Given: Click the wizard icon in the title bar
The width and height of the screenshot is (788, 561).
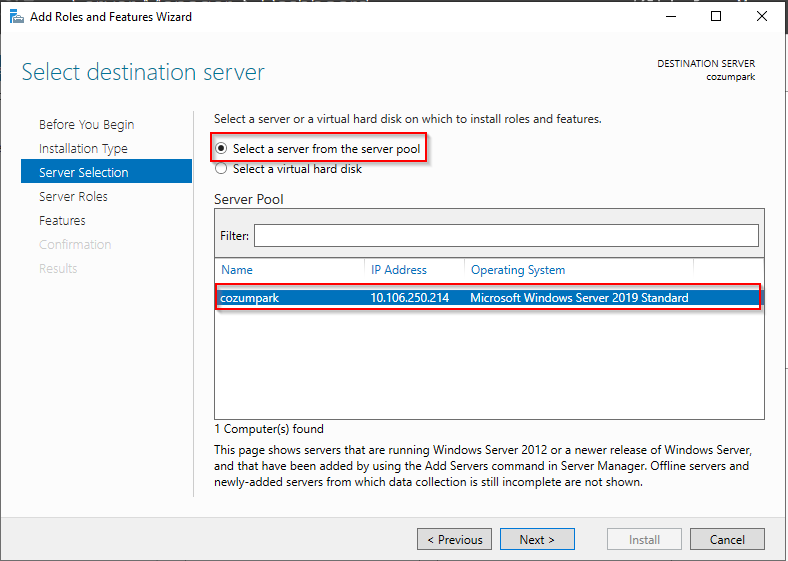Looking at the screenshot, I should click(17, 17).
